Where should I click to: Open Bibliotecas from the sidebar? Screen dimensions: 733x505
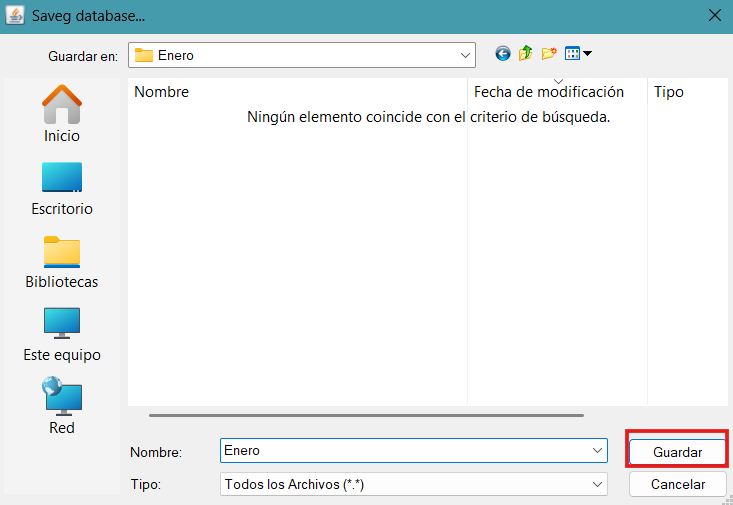point(62,261)
